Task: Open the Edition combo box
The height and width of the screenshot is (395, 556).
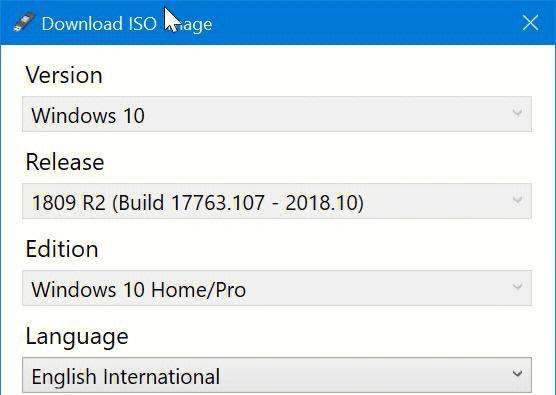Action: click(x=277, y=288)
